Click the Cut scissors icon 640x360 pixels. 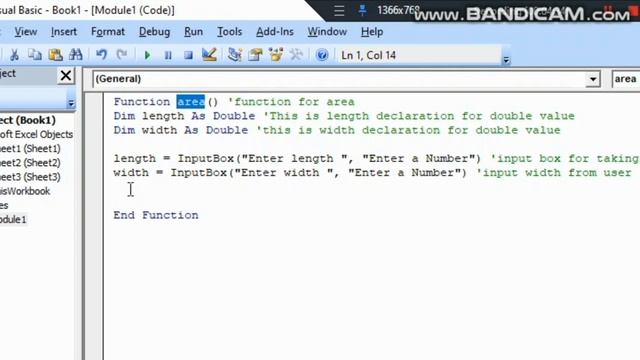tap(14, 55)
